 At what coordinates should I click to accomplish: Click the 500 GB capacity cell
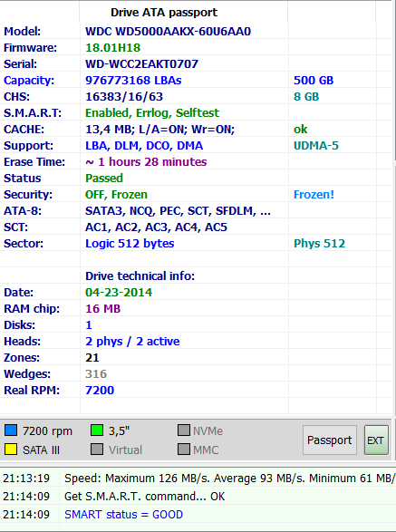point(314,81)
